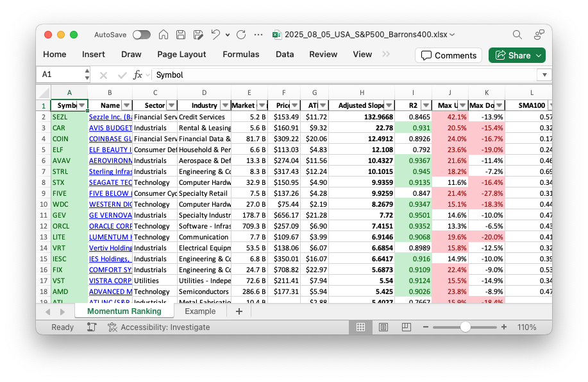Viewport: 588px width, 382px height.
Task: Toggle the AutoSave switch
Action: 141,35
